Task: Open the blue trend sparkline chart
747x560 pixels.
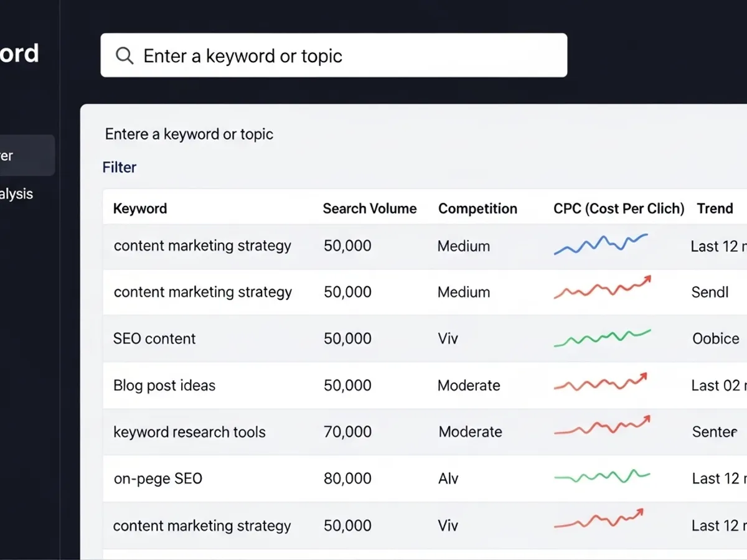Action: 601,244
